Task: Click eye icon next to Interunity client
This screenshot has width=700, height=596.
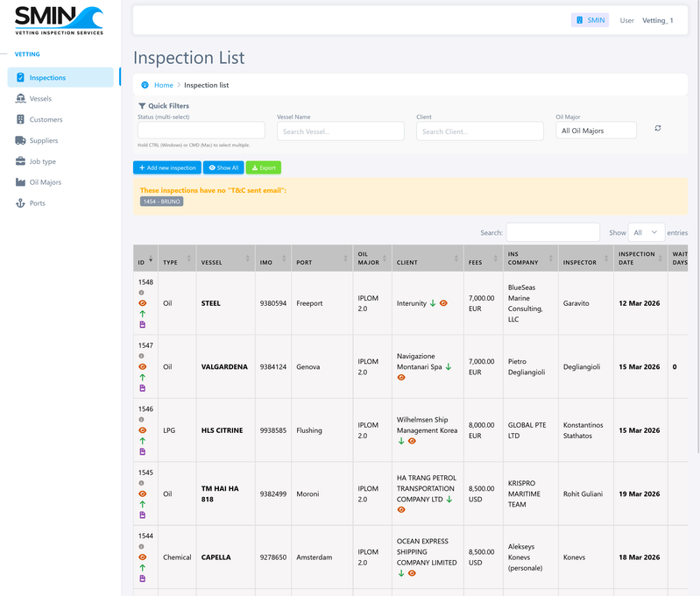Action: pyautogui.click(x=443, y=303)
